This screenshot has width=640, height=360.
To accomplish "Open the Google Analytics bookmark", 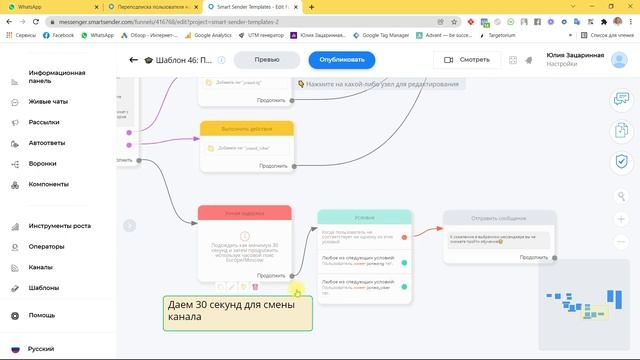I will click(208, 36).
